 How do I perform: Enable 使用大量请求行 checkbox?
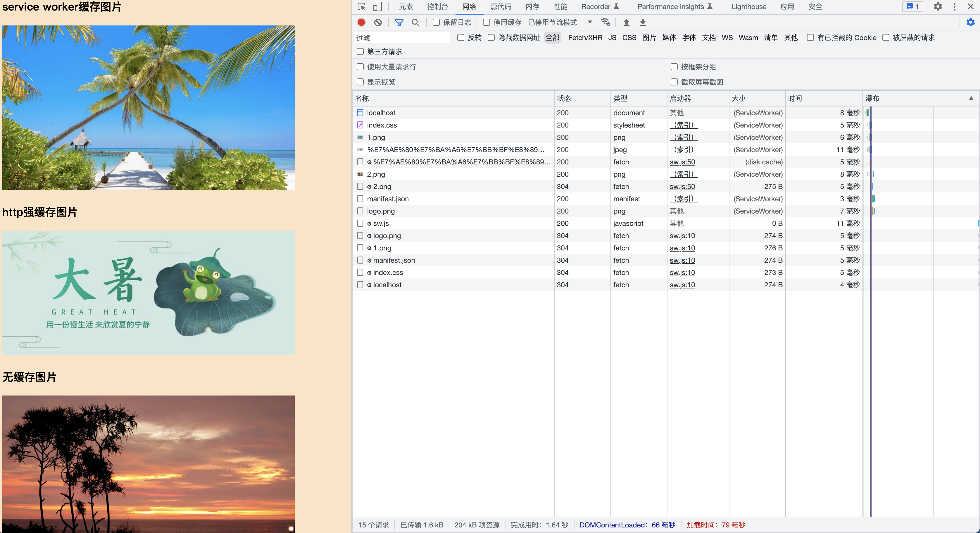point(360,67)
